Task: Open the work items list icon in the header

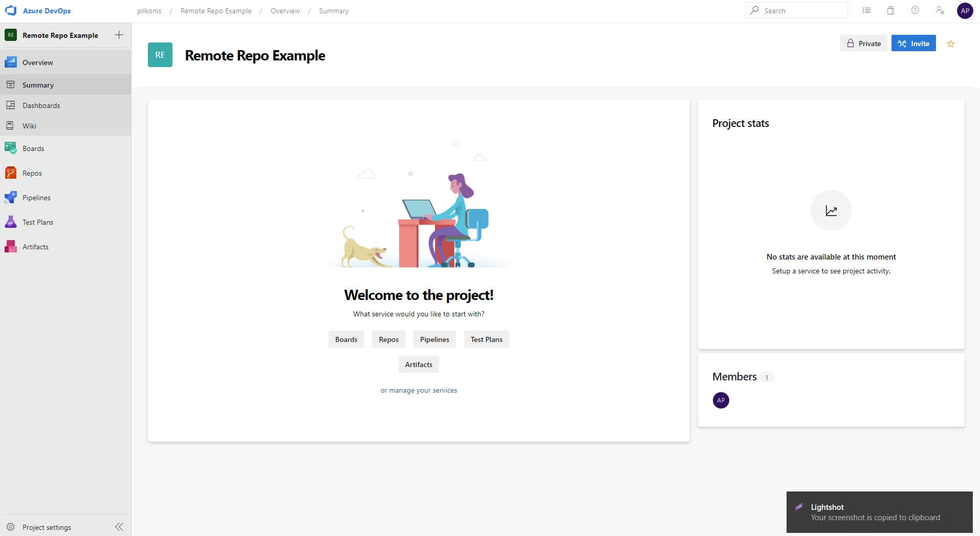Action: [866, 10]
